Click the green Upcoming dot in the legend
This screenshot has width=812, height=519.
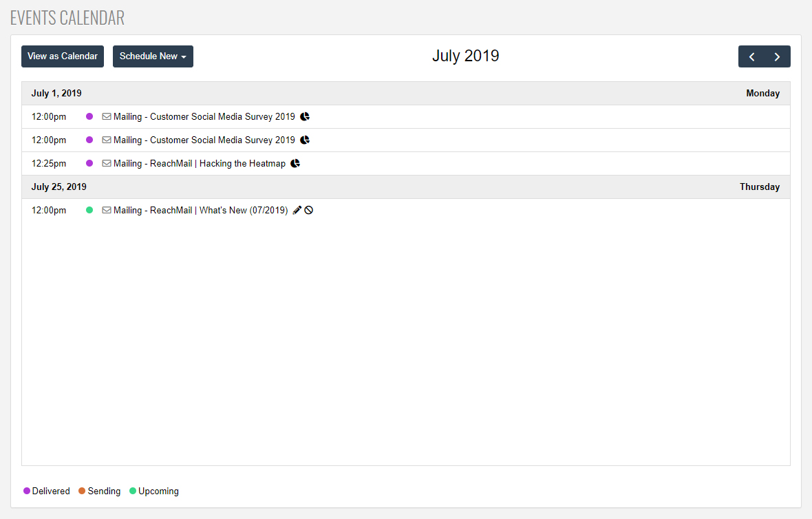(x=133, y=491)
